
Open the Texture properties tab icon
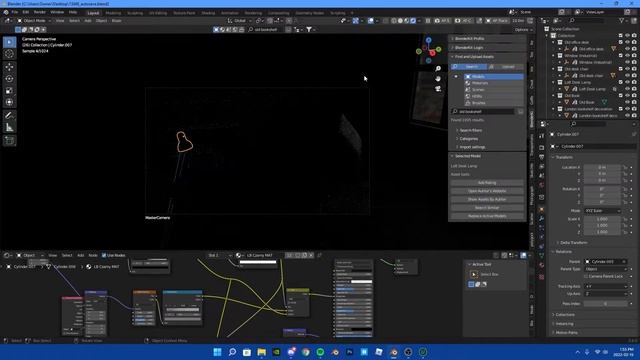542,277
